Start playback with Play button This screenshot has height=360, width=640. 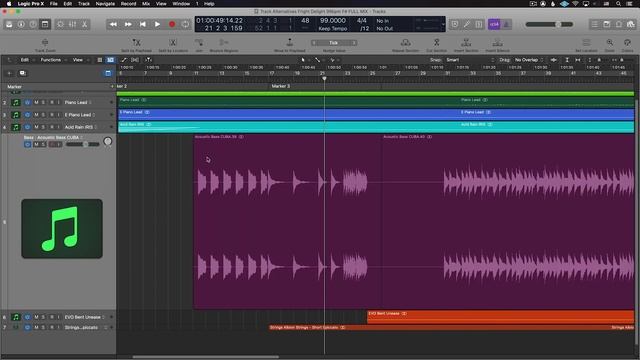(x=157, y=24)
